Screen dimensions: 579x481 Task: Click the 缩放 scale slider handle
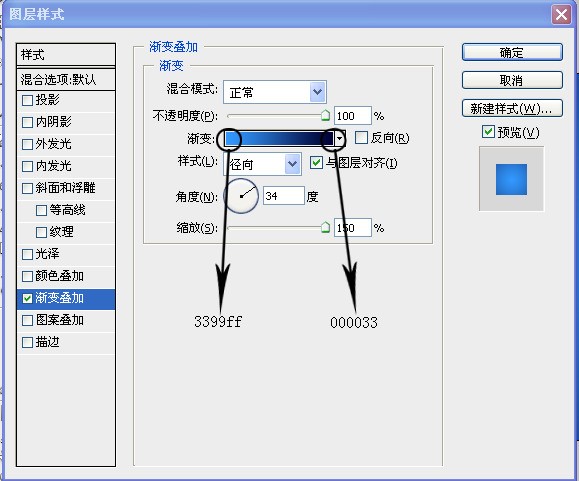(325, 227)
